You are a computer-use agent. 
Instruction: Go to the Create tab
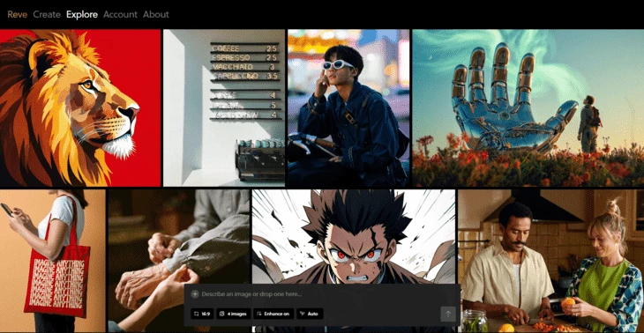click(x=47, y=14)
